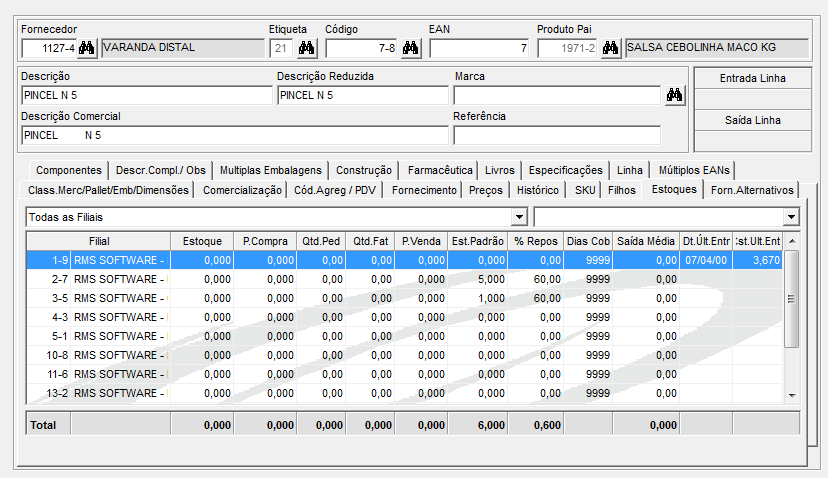Open the Código search binoculars
Screen dimensions: 828x478
tap(411, 49)
